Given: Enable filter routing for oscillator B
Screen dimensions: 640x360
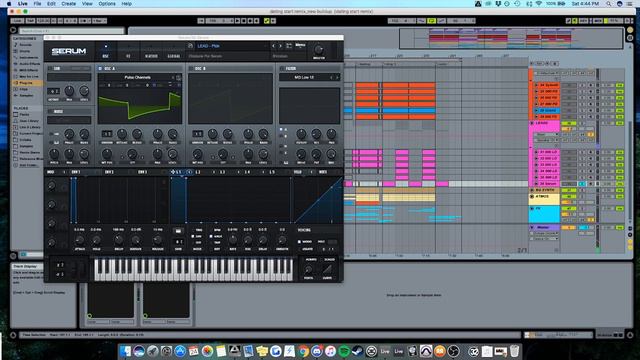Looking at the screenshot, I should pyautogui.click(x=281, y=136).
